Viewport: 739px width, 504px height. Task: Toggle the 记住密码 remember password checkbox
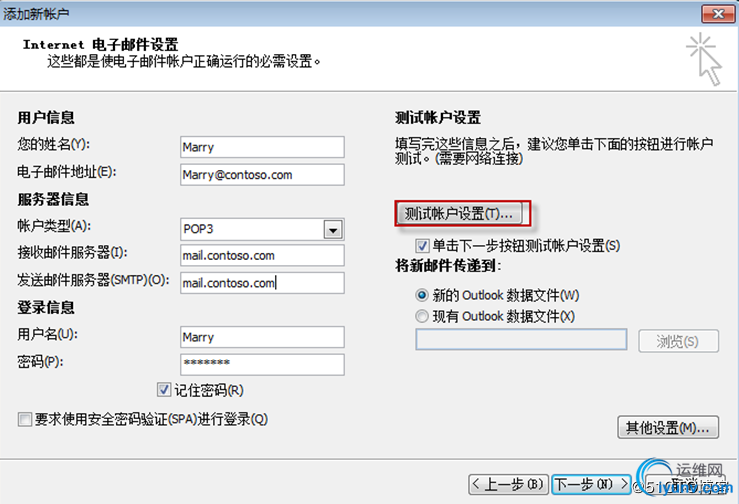[164, 390]
